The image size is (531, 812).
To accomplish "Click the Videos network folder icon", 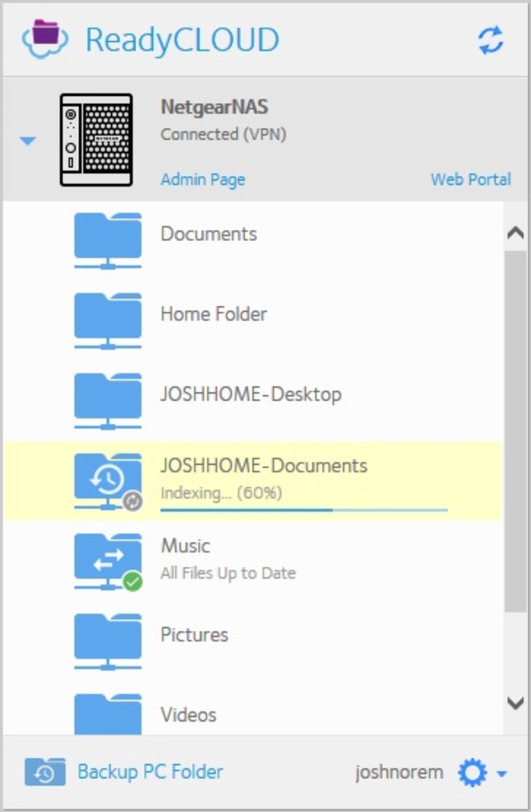I will pyautogui.click(x=108, y=714).
